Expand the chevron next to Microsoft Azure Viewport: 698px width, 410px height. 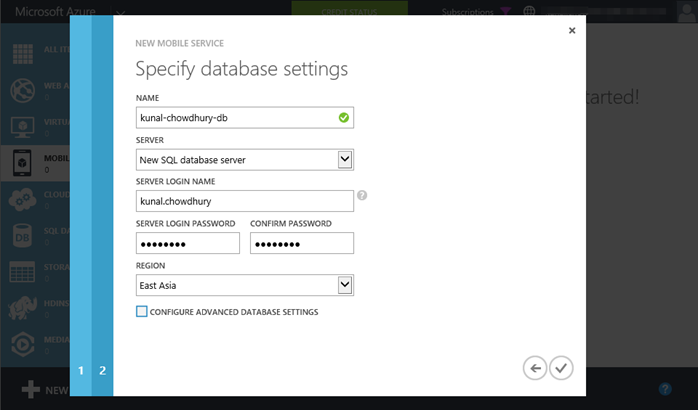click(121, 13)
